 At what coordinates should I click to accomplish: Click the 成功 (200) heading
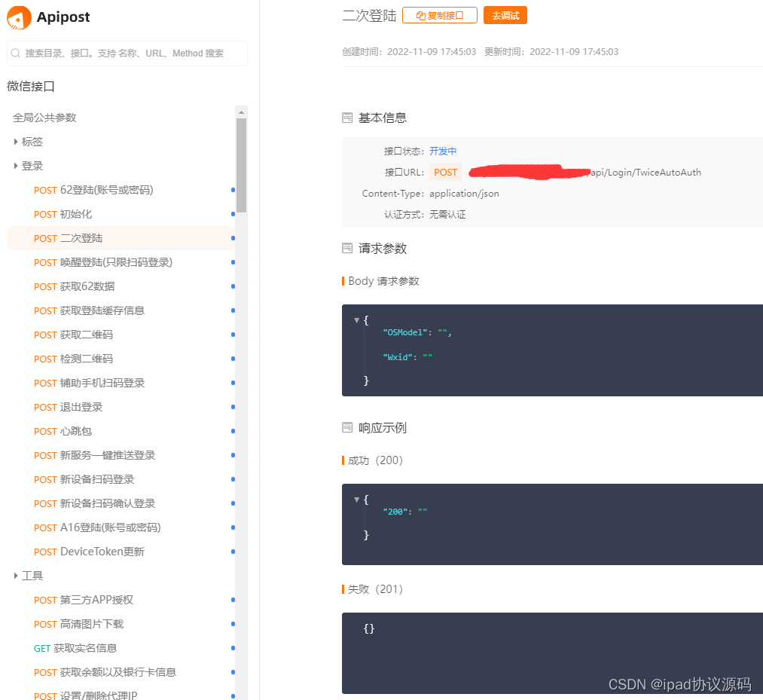pyautogui.click(x=375, y=460)
